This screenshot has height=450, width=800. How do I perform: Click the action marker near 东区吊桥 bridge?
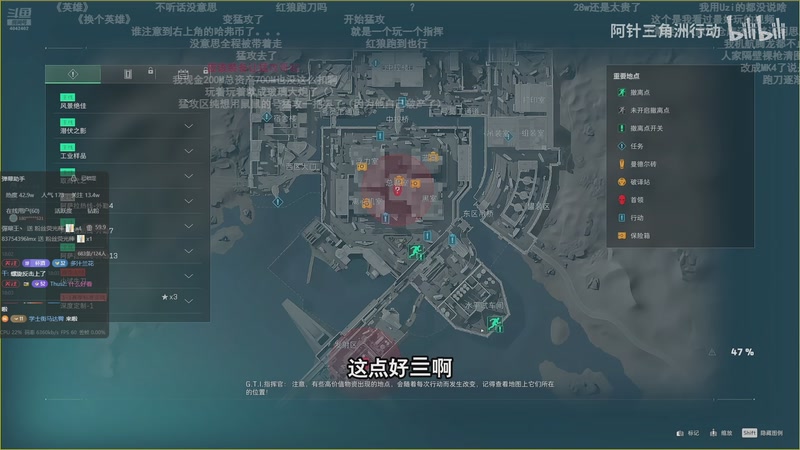tap(452, 239)
